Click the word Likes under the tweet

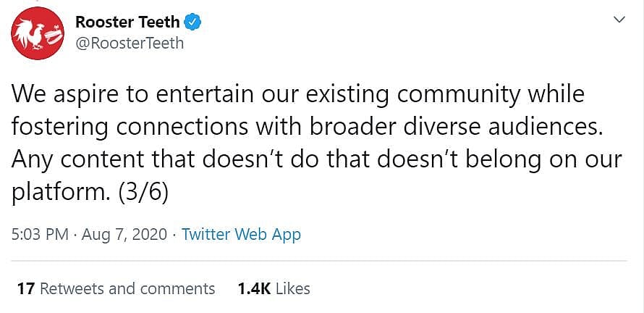293,288
